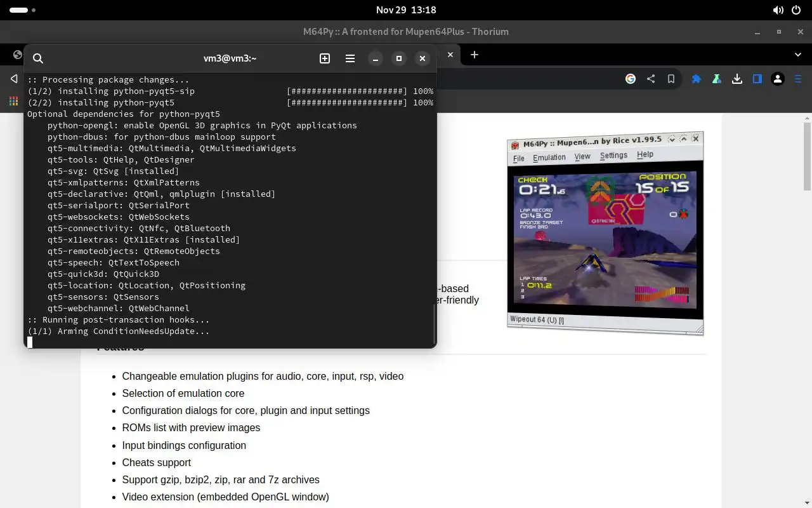
Task: Open a new browser tab
Action: click(x=475, y=55)
